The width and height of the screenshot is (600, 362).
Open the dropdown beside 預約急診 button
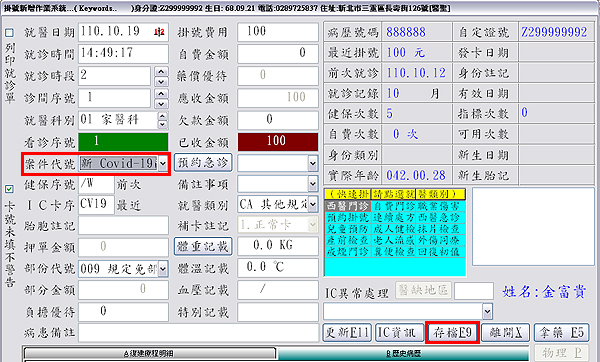(313, 164)
